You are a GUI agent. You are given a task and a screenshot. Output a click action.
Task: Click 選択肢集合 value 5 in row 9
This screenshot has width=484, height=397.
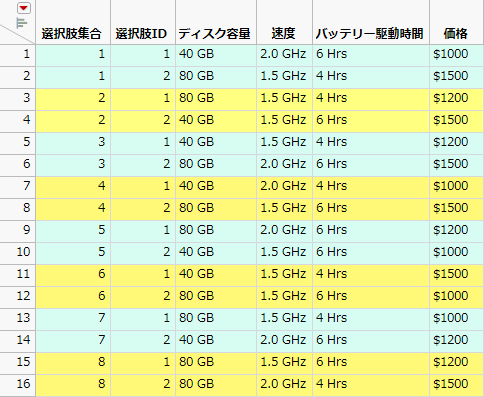coord(73,230)
